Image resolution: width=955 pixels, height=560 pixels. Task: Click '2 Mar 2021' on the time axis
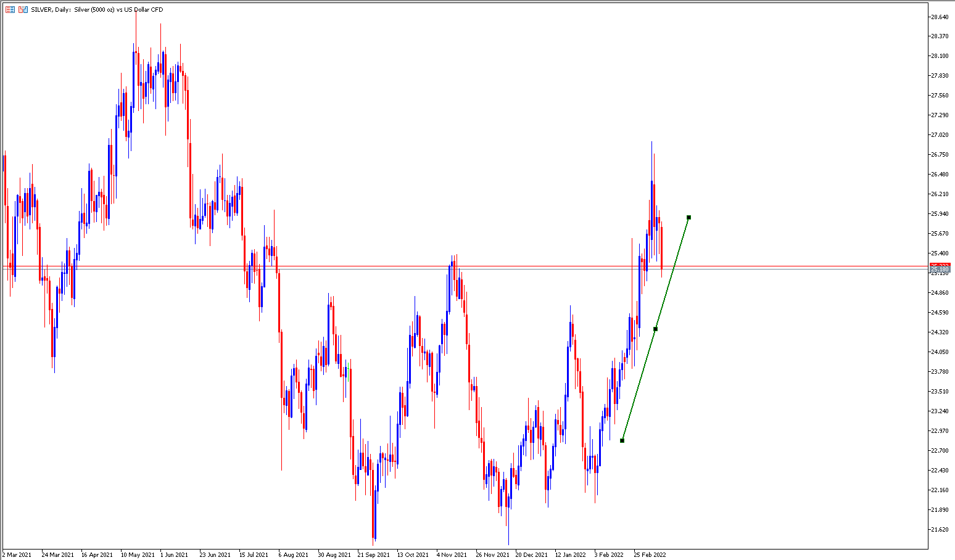click(x=17, y=554)
